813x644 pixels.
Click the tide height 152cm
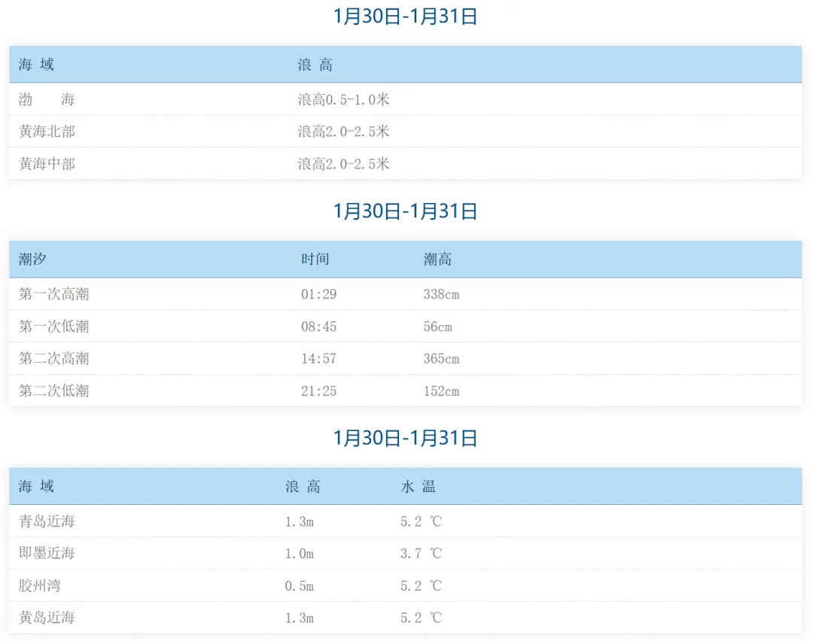[441, 390]
